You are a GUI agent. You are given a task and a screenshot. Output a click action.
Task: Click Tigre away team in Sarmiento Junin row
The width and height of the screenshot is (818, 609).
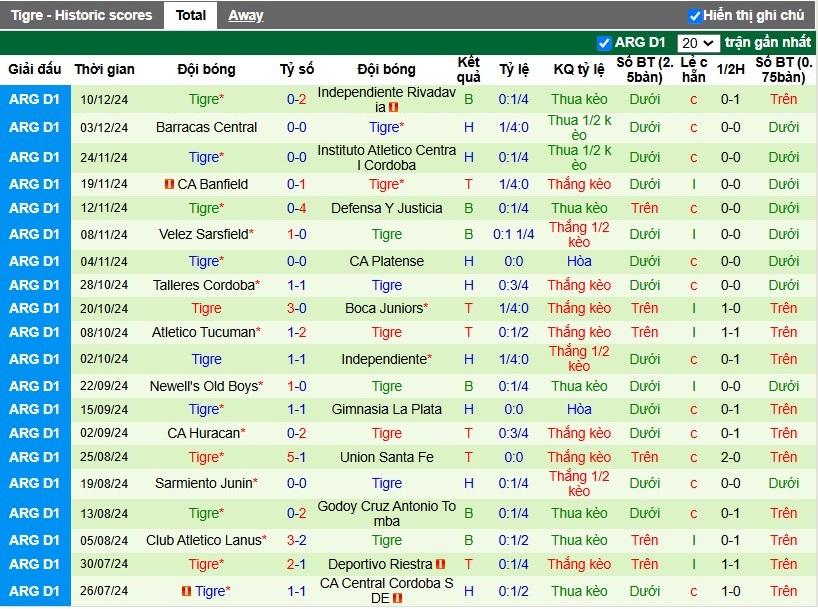tap(387, 483)
